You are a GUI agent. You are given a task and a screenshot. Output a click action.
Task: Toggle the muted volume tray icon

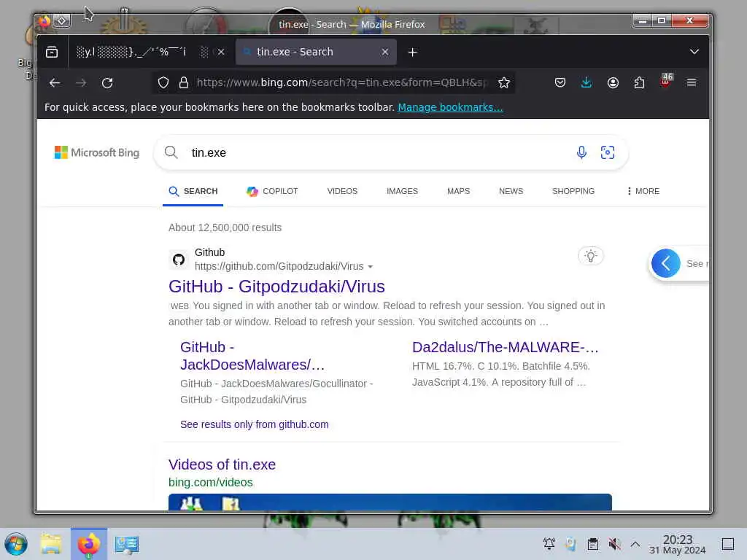614,544
